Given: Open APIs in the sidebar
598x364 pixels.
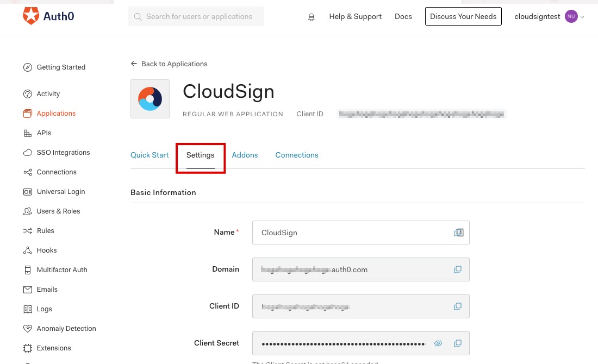Looking at the screenshot, I should 44,133.
